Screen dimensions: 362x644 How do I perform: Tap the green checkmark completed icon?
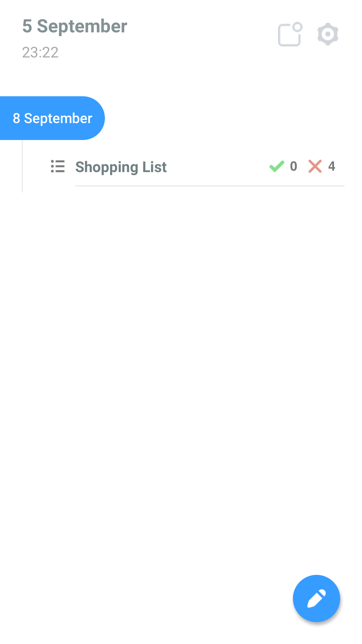(277, 166)
